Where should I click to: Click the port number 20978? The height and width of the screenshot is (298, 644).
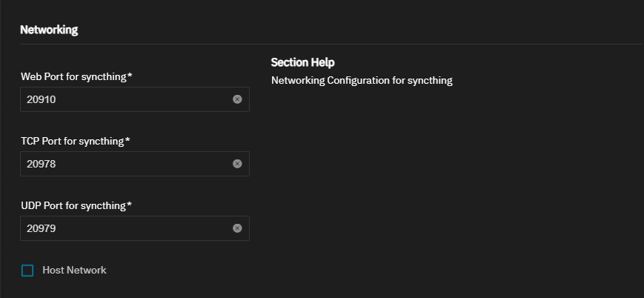point(42,164)
